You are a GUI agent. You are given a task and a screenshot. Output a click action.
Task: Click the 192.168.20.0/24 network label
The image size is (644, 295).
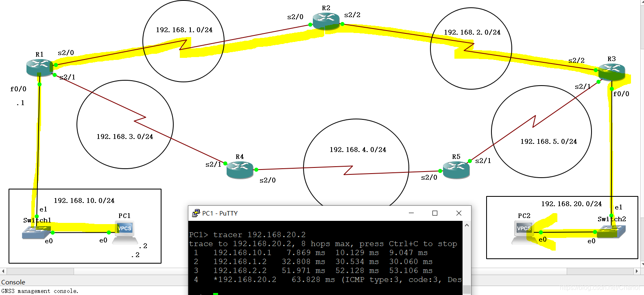[572, 204]
